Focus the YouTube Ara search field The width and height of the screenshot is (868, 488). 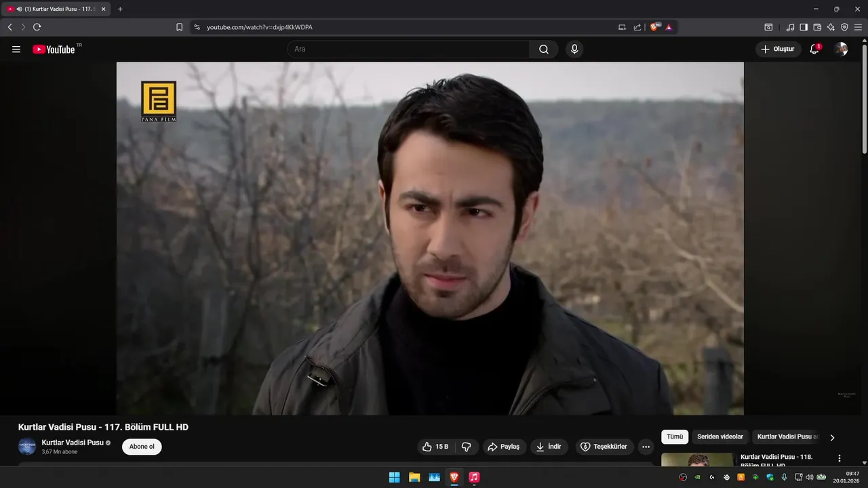(409, 49)
